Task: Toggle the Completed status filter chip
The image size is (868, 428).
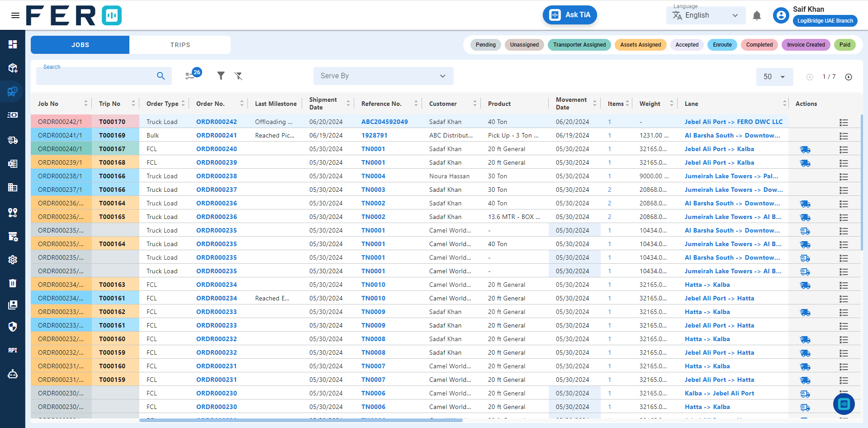Action: tap(759, 45)
